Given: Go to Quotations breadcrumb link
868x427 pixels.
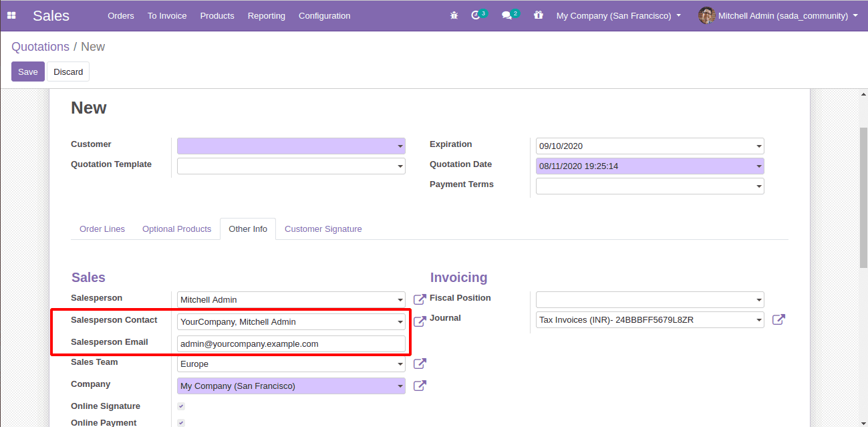Looking at the screenshot, I should (x=40, y=47).
